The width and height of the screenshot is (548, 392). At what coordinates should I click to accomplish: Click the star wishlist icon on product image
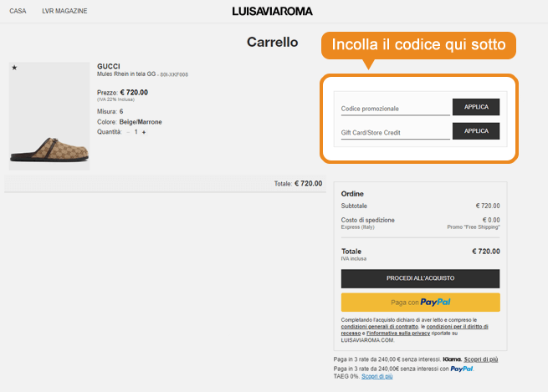click(x=14, y=68)
